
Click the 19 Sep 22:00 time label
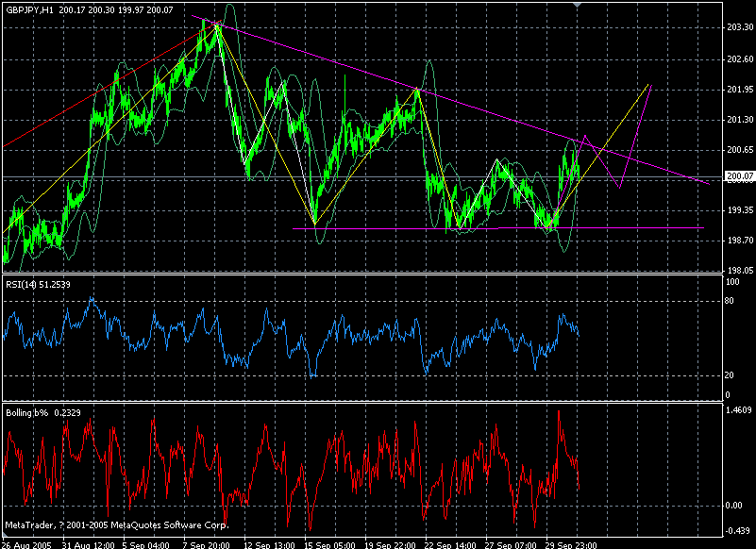pos(390,545)
